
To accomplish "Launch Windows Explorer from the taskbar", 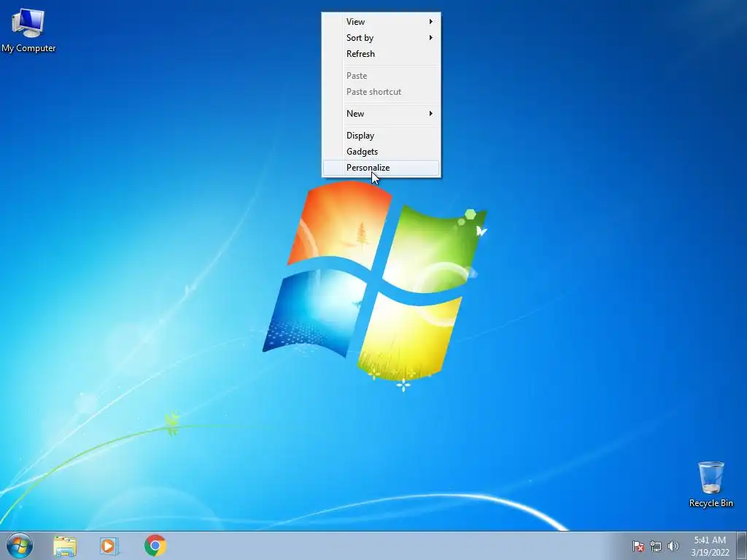I will pyautogui.click(x=65, y=545).
